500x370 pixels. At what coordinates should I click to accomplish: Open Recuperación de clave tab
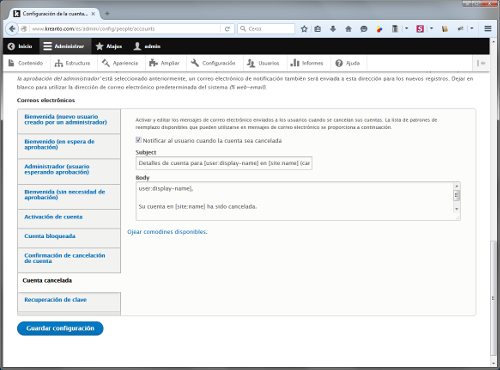coord(69,302)
